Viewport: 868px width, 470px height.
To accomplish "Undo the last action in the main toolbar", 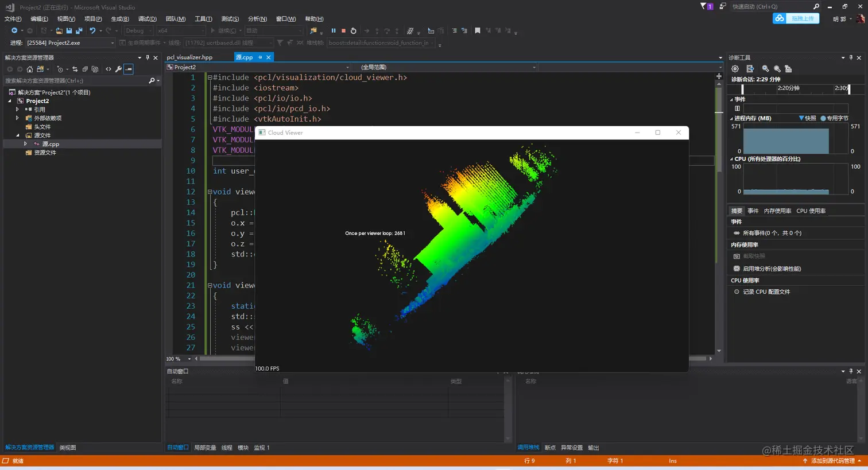I will pos(92,30).
